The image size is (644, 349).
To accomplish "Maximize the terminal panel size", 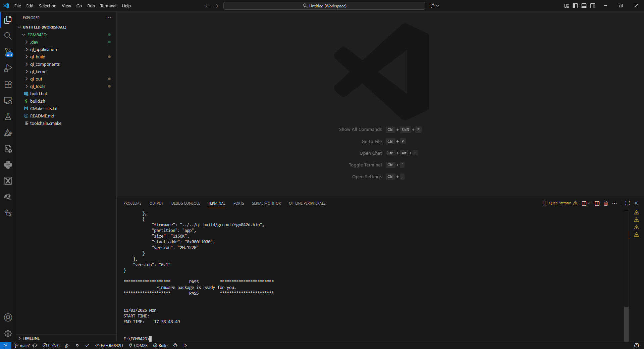I will 628,203.
